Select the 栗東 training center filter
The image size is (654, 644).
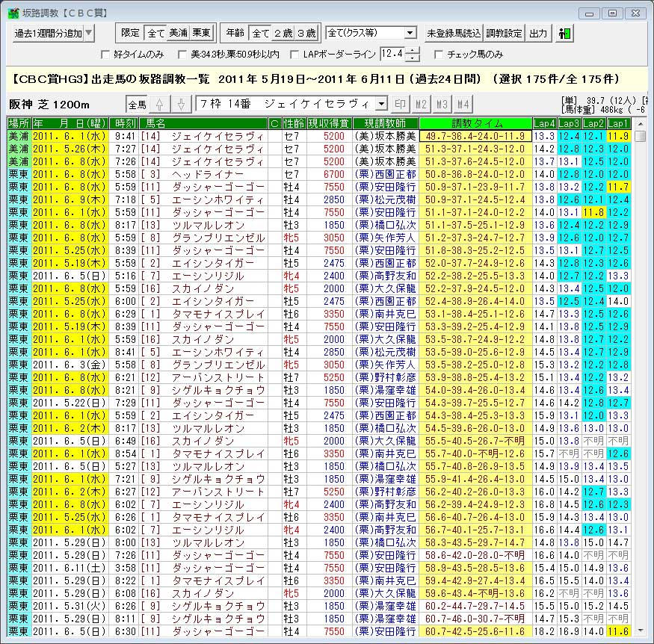202,34
